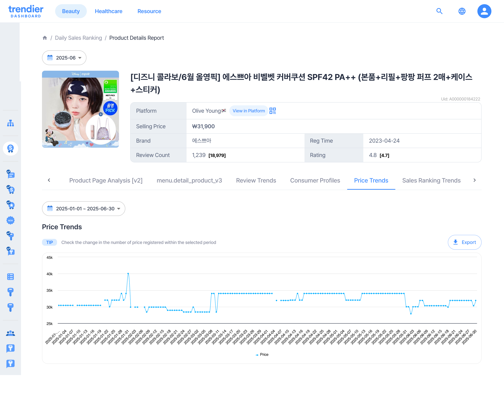Open the 2025-01-01 ~ 2025-06-30 range dropdown
The width and height of the screenshot is (504, 420).
click(83, 208)
